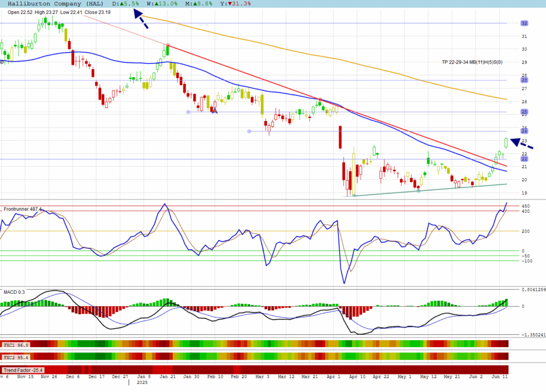Click the 200 level on the Frontrunner axis

tap(525, 231)
